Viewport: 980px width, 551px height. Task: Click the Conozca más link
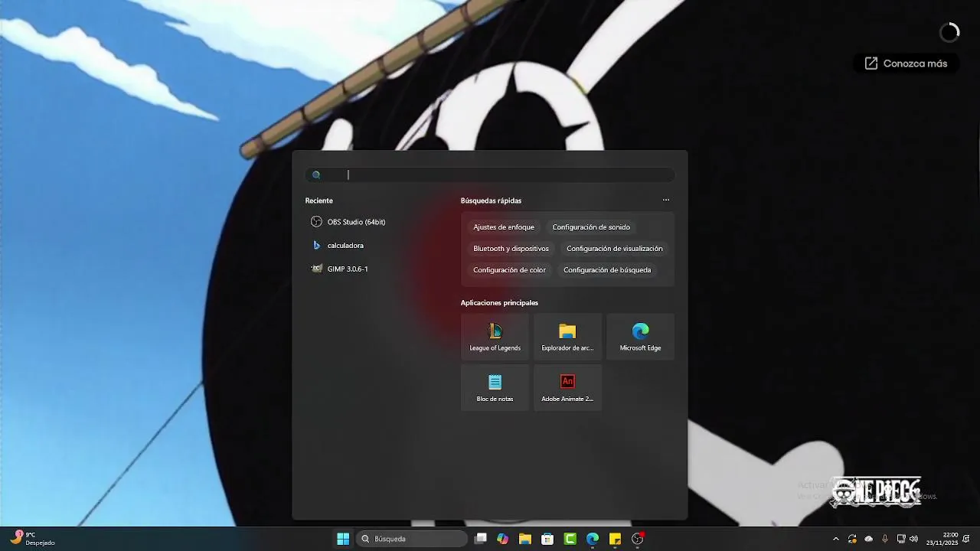point(906,64)
